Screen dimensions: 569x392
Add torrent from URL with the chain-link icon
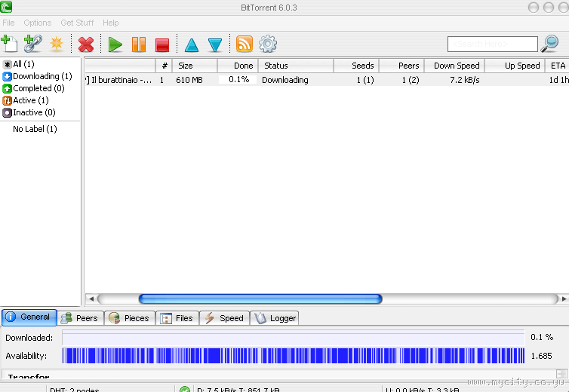click(x=33, y=44)
